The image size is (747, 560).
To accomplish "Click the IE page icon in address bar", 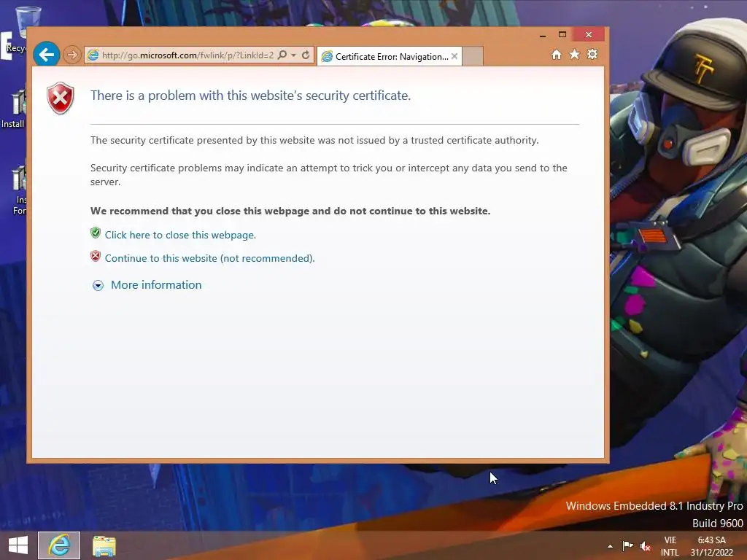I will 93,55.
